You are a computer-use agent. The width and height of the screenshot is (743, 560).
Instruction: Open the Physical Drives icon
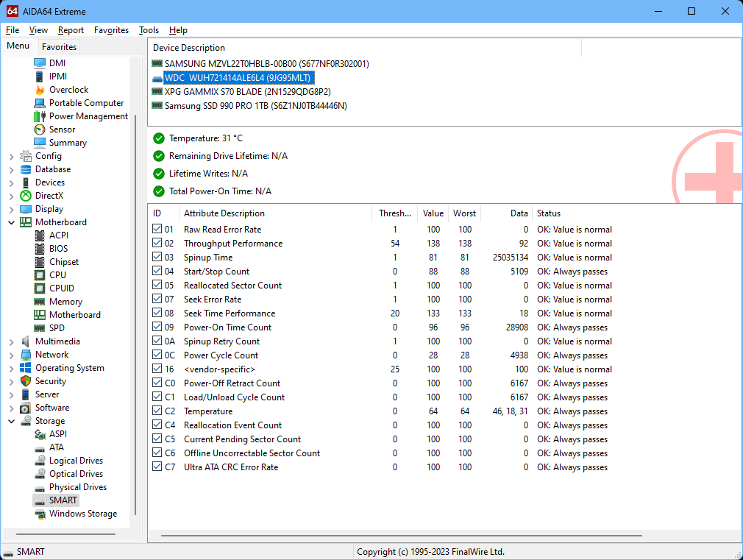(40, 488)
